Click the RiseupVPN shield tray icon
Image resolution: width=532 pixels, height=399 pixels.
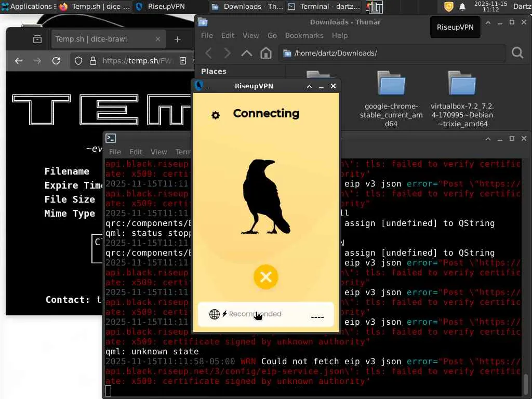(448, 6)
